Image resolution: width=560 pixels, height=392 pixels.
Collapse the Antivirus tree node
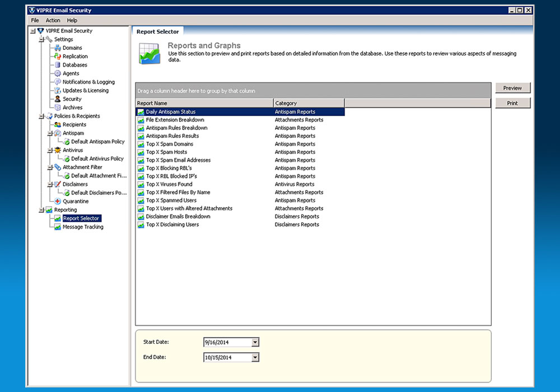(50, 151)
